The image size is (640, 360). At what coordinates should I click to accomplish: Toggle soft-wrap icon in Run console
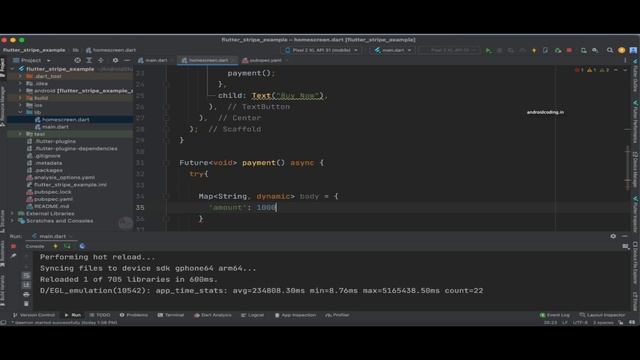point(27,276)
